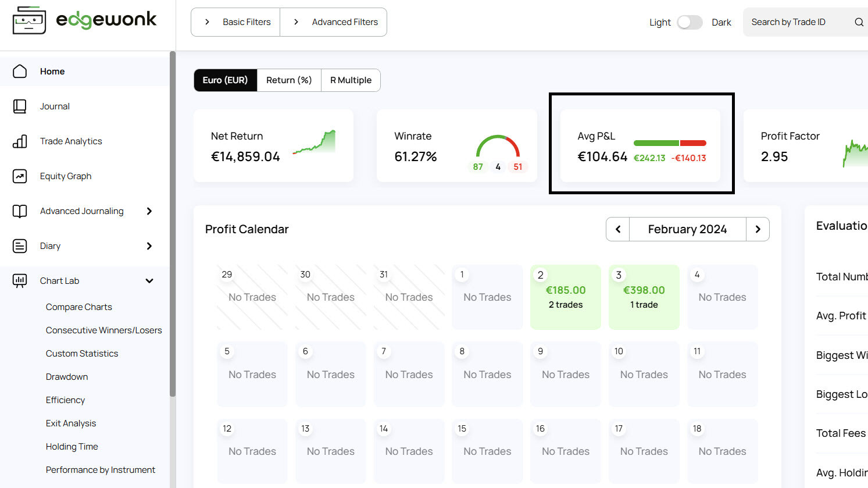The image size is (868, 488).
Task: Click the search magnifier icon
Action: 859,22
